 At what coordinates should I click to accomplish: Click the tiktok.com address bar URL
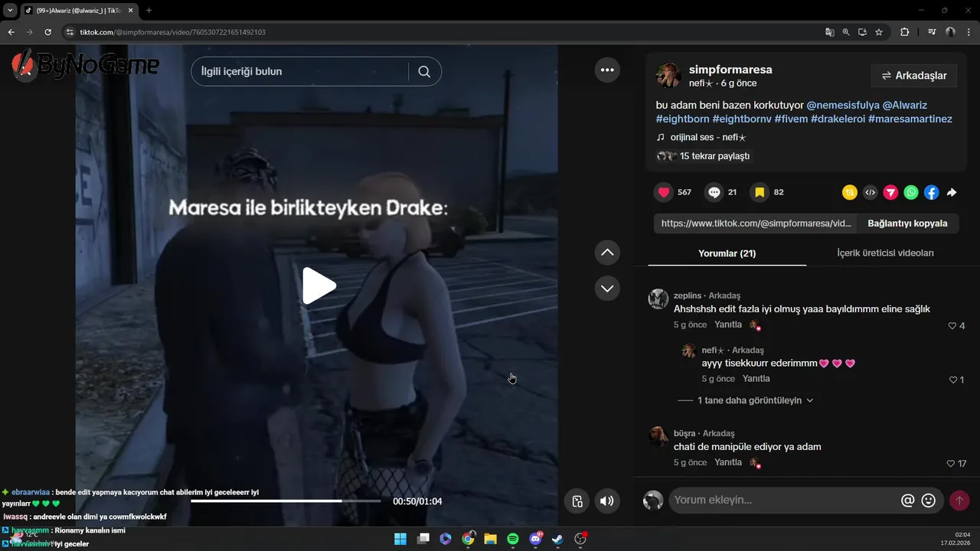point(173,32)
